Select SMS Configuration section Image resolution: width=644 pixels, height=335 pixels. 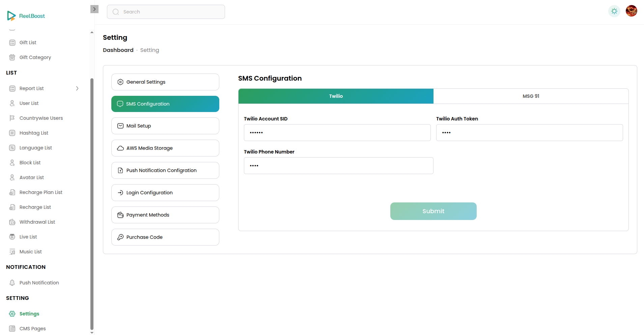coord(165,104)
